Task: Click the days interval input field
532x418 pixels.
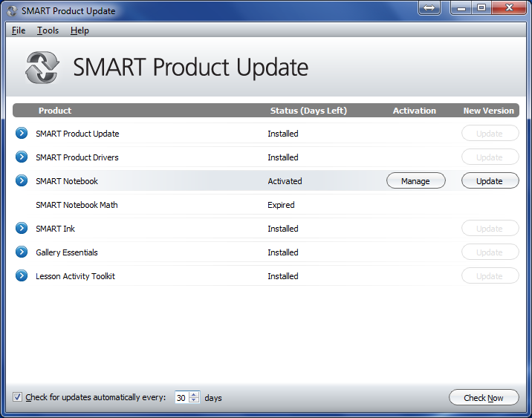Action: point(182,397)
